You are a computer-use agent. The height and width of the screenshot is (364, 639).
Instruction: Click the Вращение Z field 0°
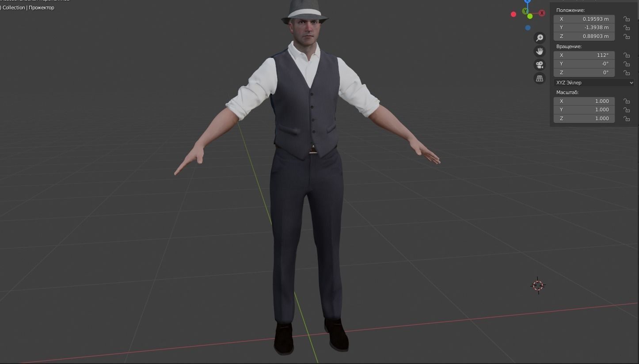[584, 72]
